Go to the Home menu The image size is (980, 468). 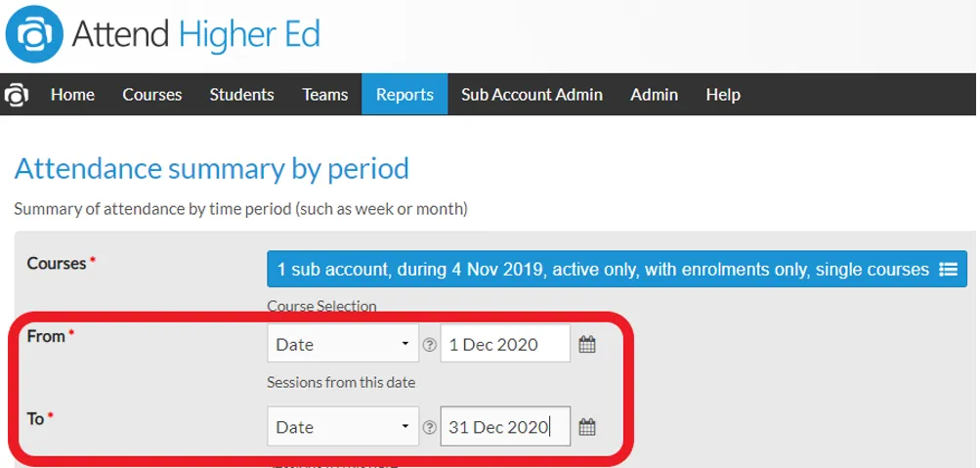[x=72, y=95]
